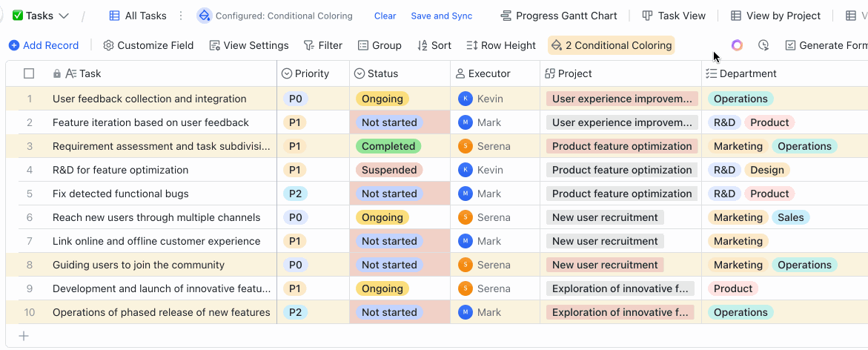Open the clock automation icon
The width and height of the screenshot is (868, 350).
coord(763,45)
